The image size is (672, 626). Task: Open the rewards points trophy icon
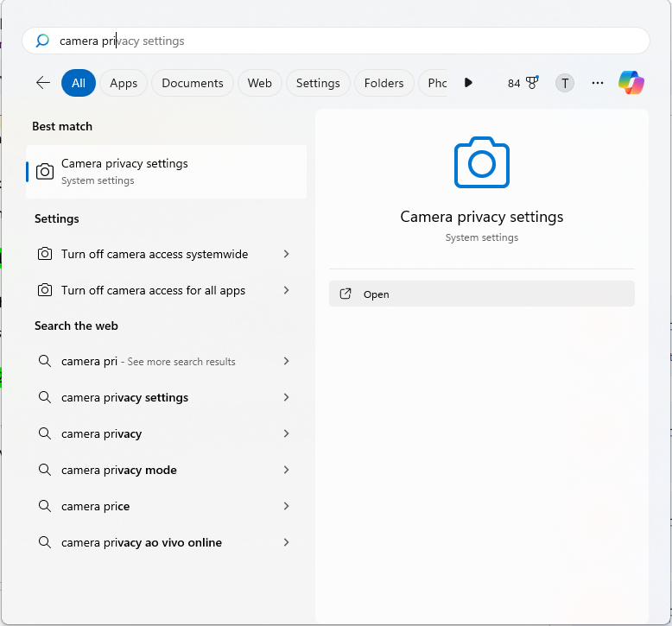coord(532,83)
